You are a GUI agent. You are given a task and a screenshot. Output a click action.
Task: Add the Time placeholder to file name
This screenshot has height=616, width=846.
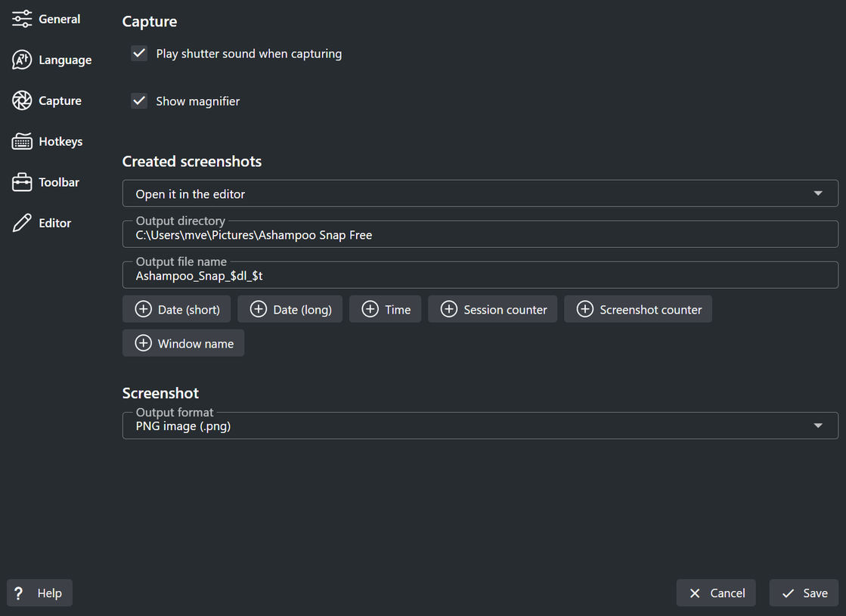click(386, 309)
